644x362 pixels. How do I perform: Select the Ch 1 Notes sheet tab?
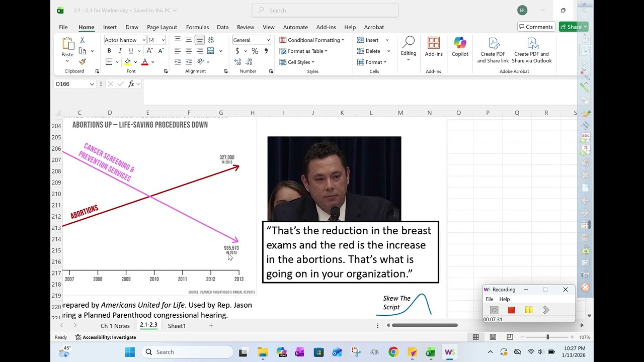(x=115, y=326)
